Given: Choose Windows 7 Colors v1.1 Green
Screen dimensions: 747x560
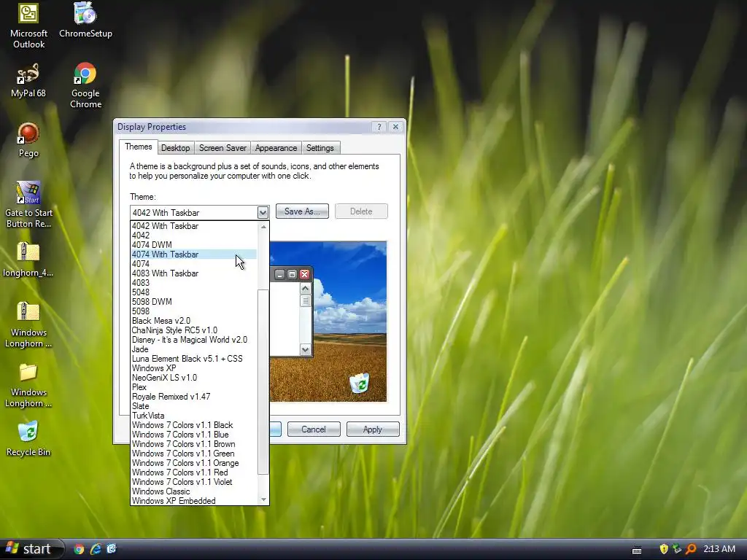Looking at the screenshot, I should point(194,454).
